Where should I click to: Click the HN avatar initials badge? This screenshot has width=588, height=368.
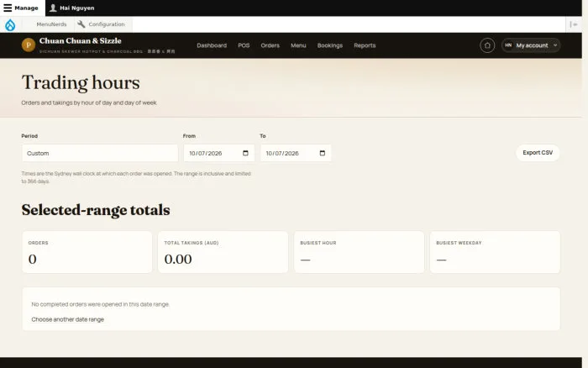(x=508, y=45)
